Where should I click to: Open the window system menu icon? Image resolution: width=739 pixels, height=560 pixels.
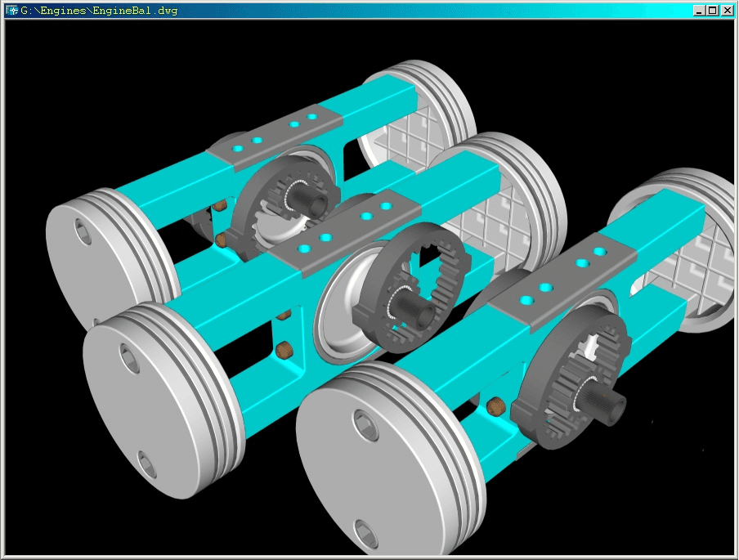(11, 11)
